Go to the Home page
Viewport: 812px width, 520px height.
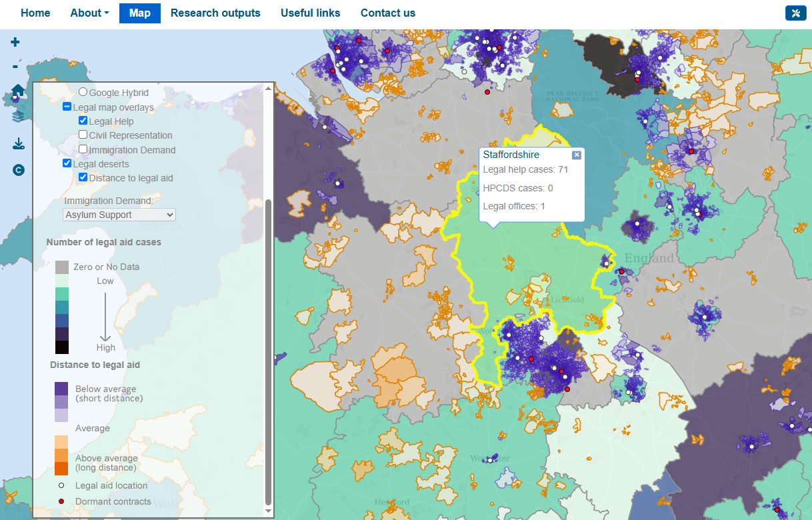pos(35,13)
